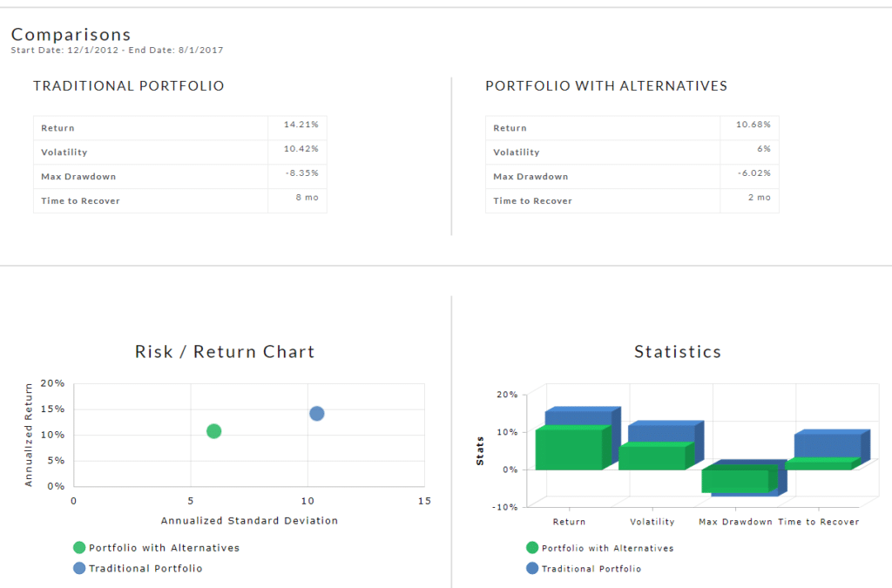This screenshot has width=892, height=588.
Task: Click Return category label under Statistics chart
Action: click(x=569, y=522)
